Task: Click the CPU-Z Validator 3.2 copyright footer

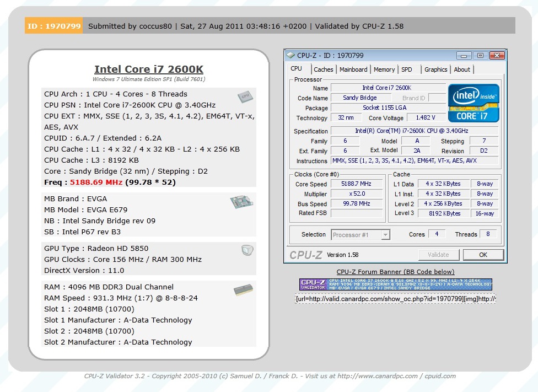Action: 270,376
